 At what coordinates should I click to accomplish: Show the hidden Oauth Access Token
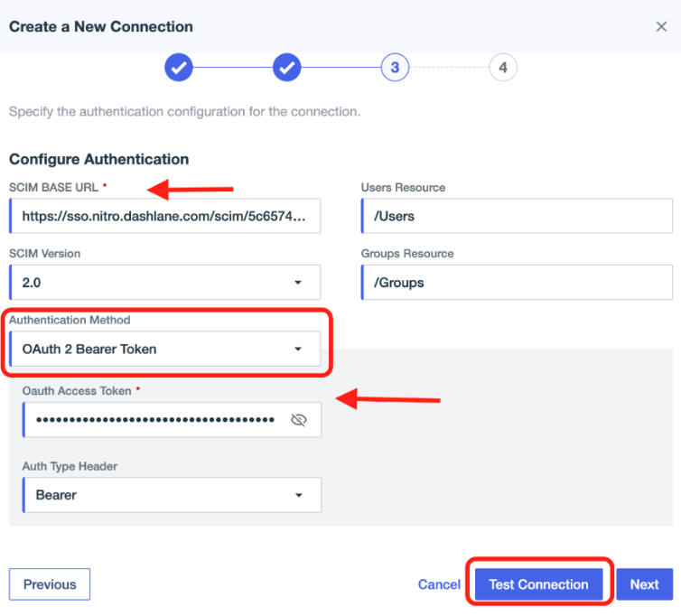pos(299,420)
